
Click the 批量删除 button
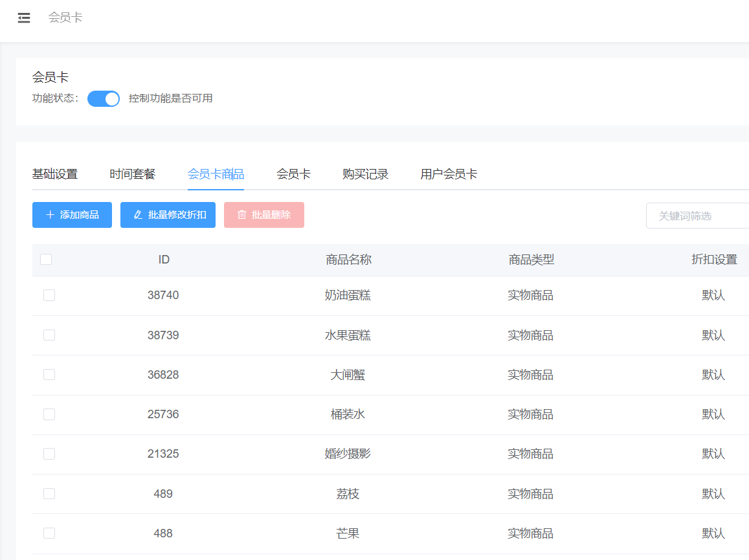[263, 215]
